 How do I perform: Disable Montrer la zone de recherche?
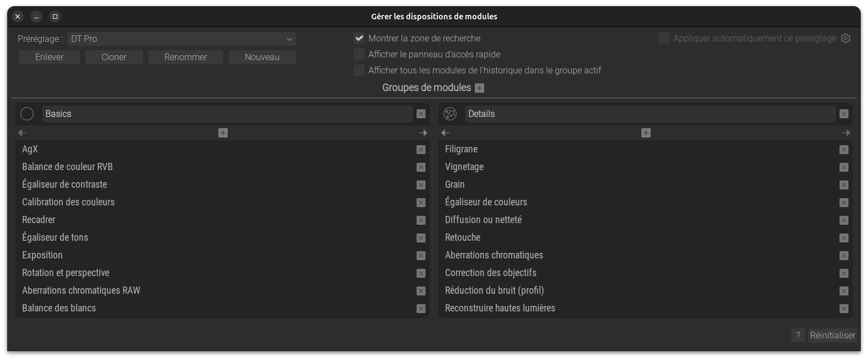pyautogui.click(x=359, y=38)
